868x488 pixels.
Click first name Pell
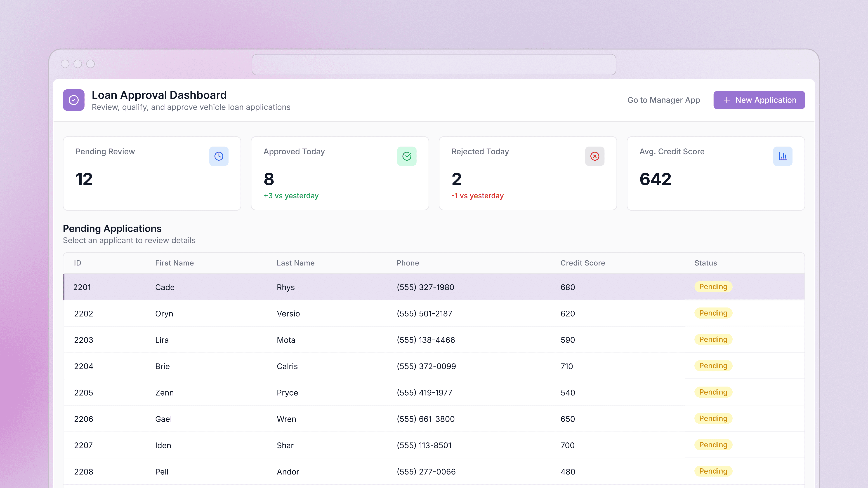coord(162,472)
